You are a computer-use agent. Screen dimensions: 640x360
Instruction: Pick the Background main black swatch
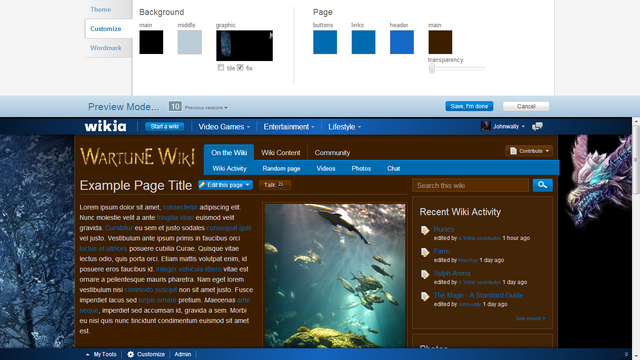(x=151, y=42)
